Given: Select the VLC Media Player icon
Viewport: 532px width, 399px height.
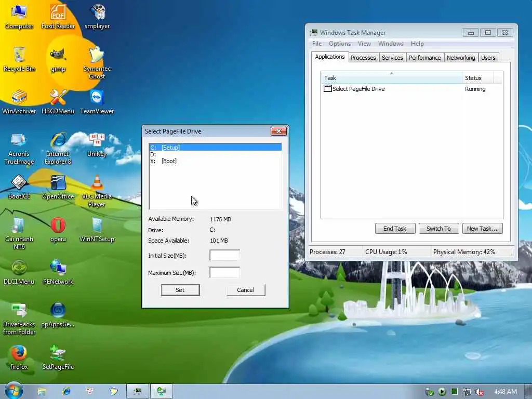Looking at the screenshot, I should click(97, 191).
